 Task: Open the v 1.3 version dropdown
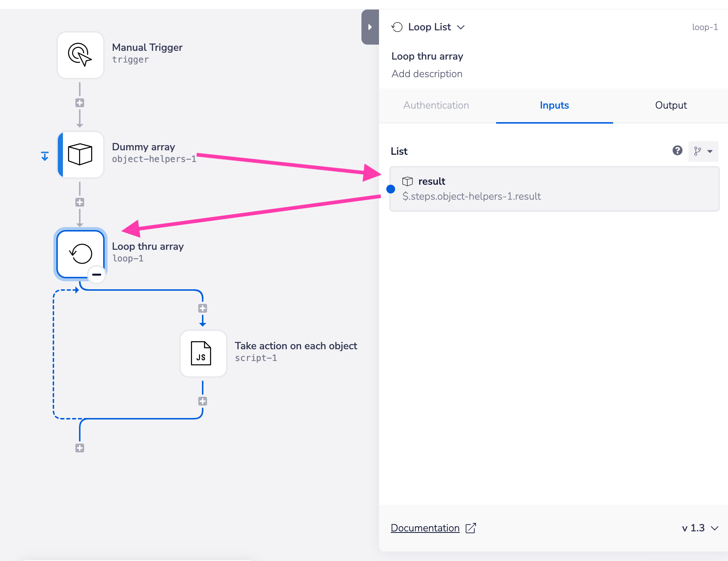click(x=700, y=528)
